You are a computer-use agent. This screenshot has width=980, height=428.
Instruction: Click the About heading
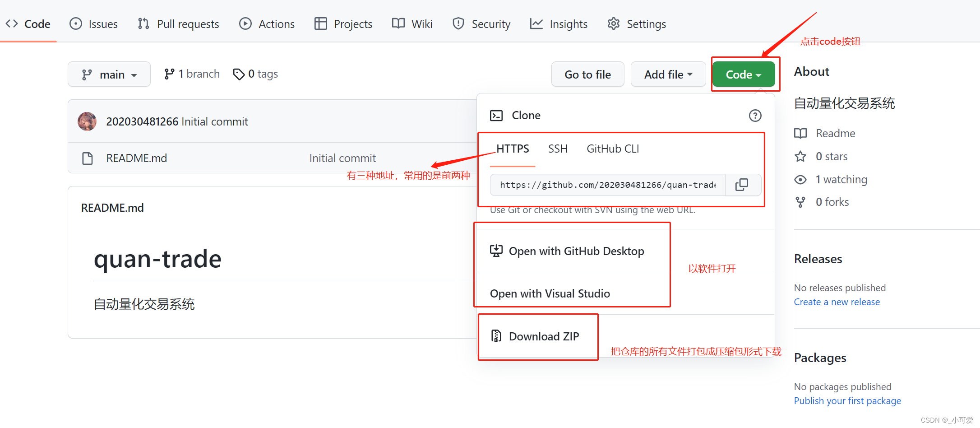(x=812, y=72)
